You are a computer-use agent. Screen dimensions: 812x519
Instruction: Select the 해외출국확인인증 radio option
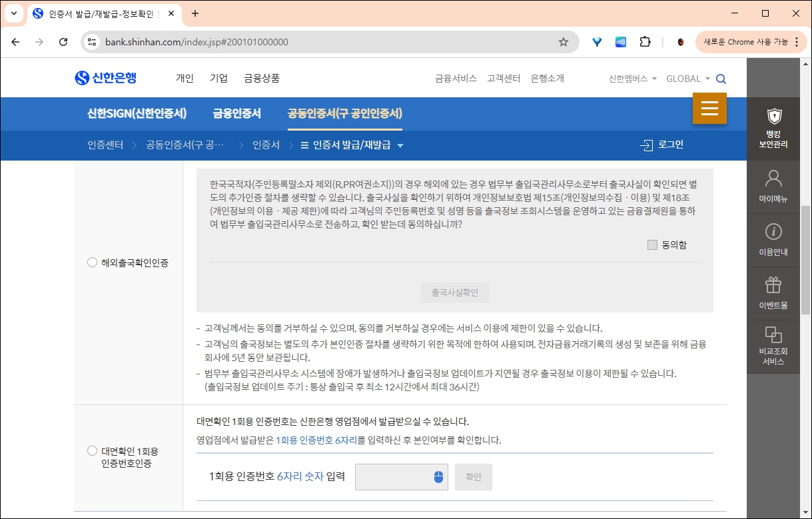coord(92,262)
